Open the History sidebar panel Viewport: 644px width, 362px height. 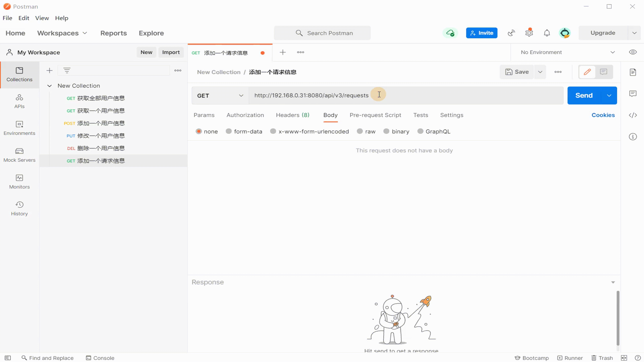click(x=19, y=208)
